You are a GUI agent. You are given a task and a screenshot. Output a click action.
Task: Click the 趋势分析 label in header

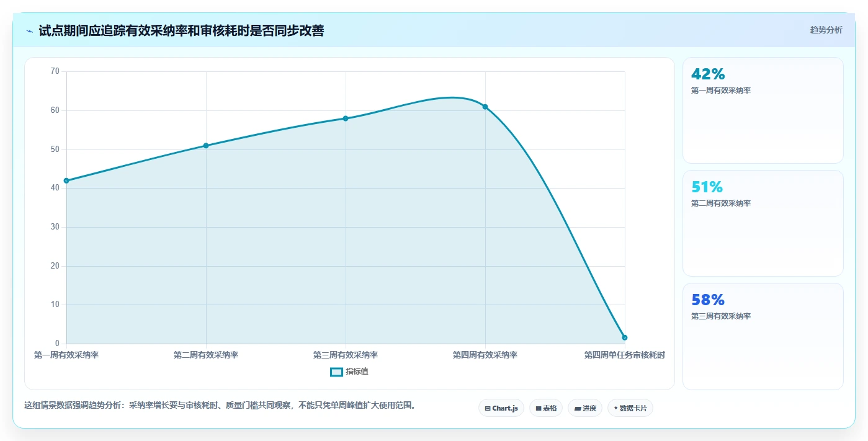(826, 30)
